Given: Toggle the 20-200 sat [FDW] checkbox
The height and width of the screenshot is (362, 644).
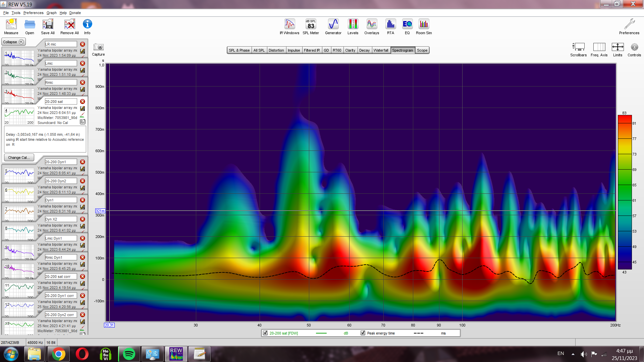Looking at the screenshot, I should (x=265, y=333).
